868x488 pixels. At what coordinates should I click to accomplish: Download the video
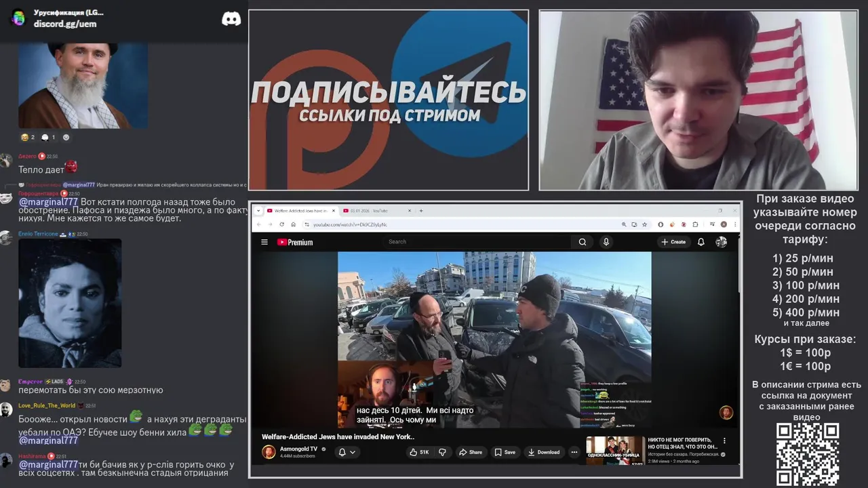(x=544, y=452)
